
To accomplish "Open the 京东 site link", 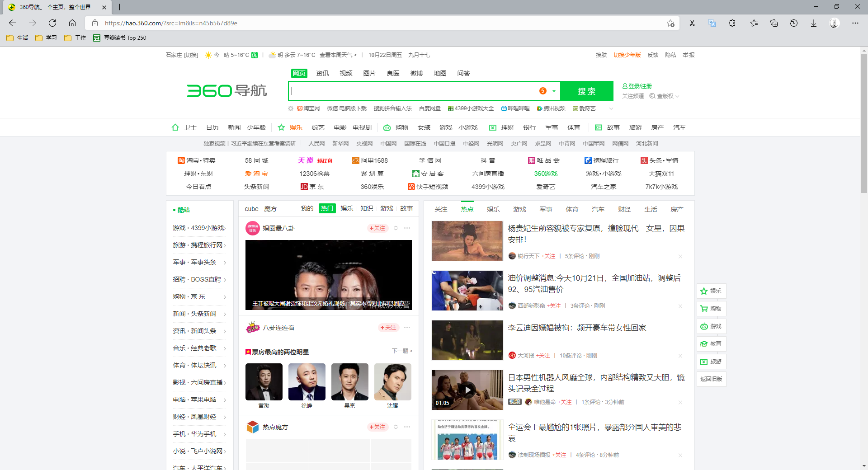I will tap(312, 187).
